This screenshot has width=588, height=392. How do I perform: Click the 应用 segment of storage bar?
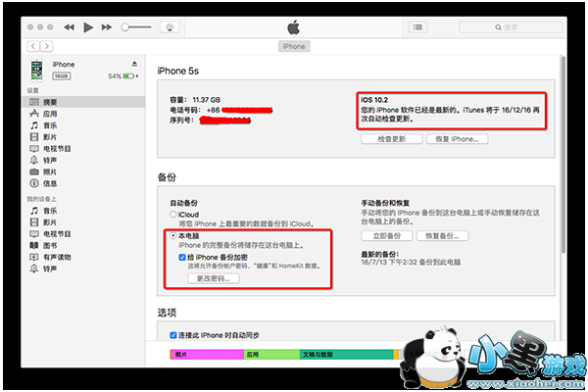pos(271,355)
